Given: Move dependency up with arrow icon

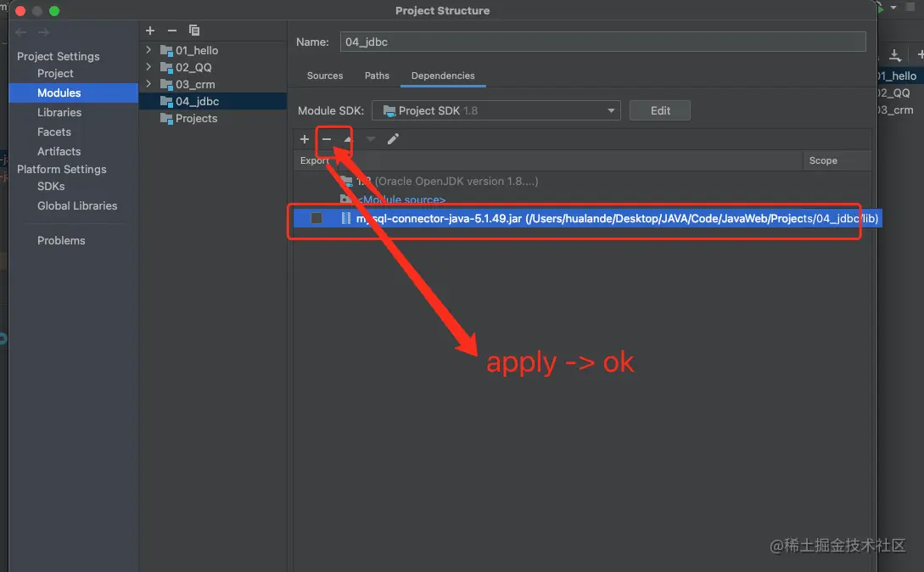Looking at the screenshot, I should [x=348, y=139].
